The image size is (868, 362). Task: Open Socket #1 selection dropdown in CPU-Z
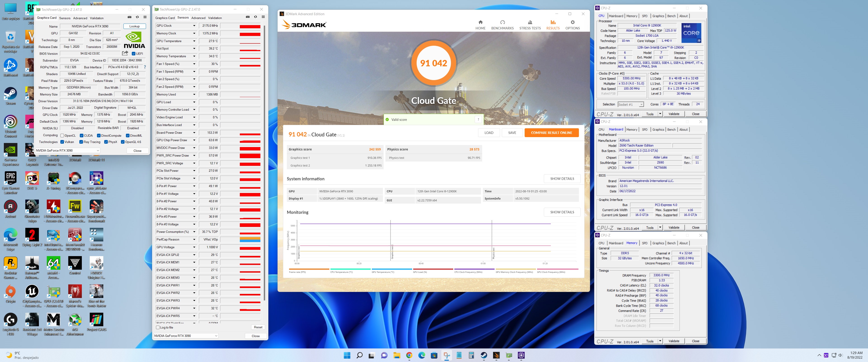[631, 104]
